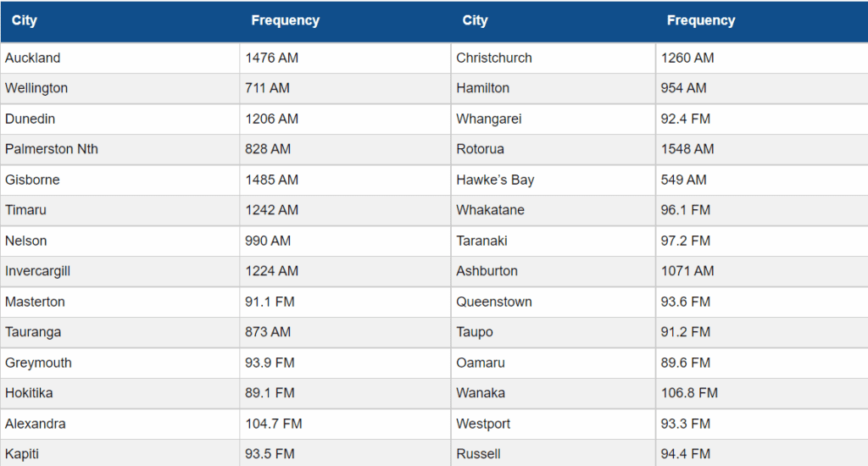
Task: Click the Wellington city cell
Action: click(x=36, y=89)
